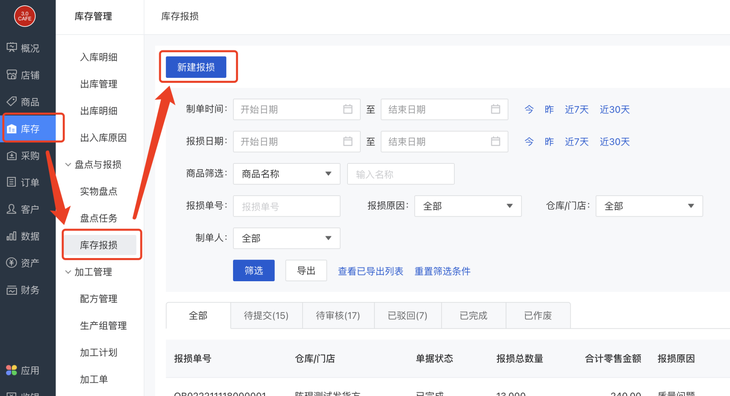Go to 生产组管理 in the submenu
Viewport: 730px width, 396px height.
(103, 326)
